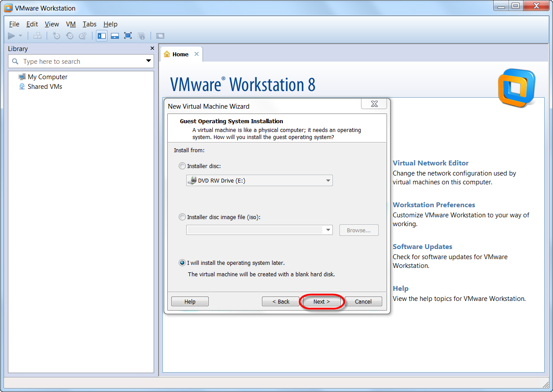The height and width of the screenshot is (392, 553).
Task: Open the View menu
Action: tap(52, 24)
